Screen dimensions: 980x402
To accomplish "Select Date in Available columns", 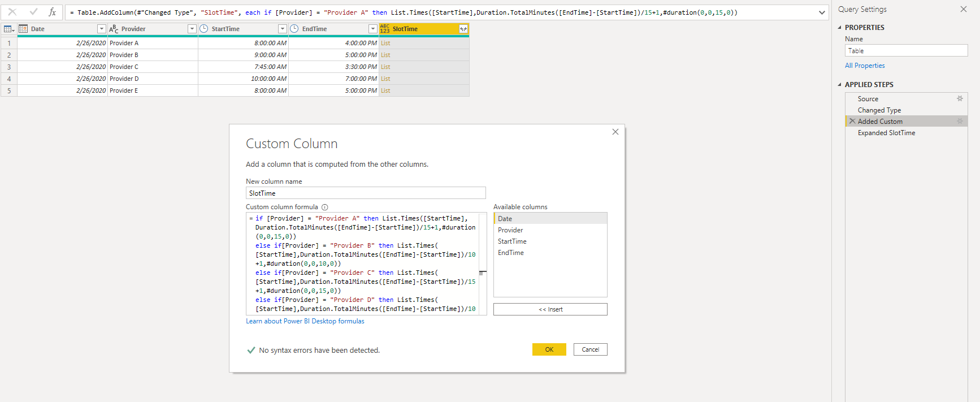I will pos(550,219).
